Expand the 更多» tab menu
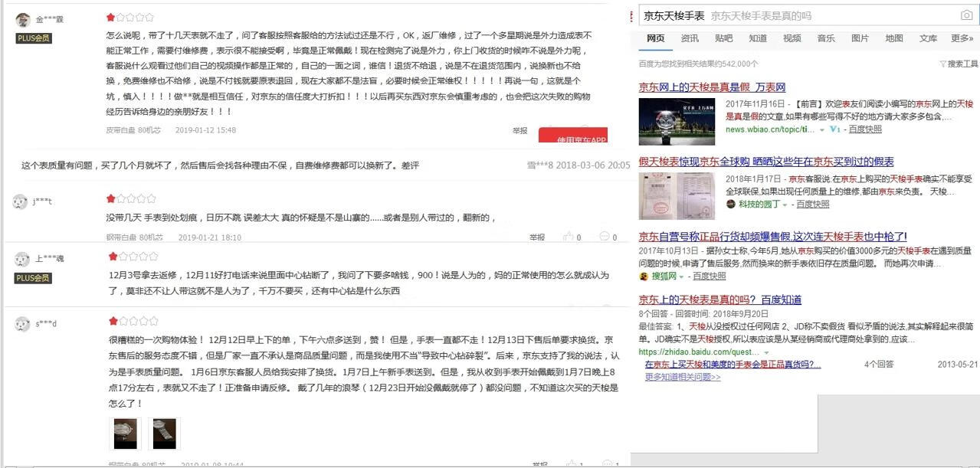 point(962,38)
